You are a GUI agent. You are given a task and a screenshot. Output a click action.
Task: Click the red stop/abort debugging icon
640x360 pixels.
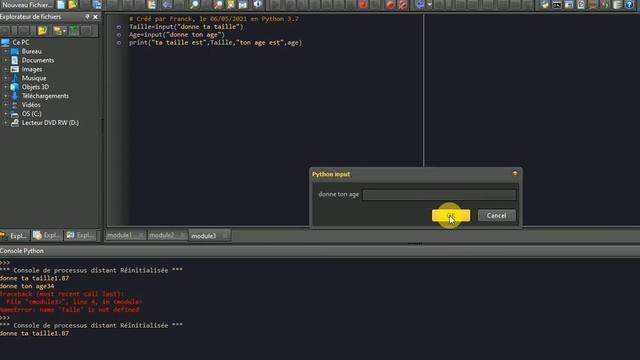(x=363, y=5)
